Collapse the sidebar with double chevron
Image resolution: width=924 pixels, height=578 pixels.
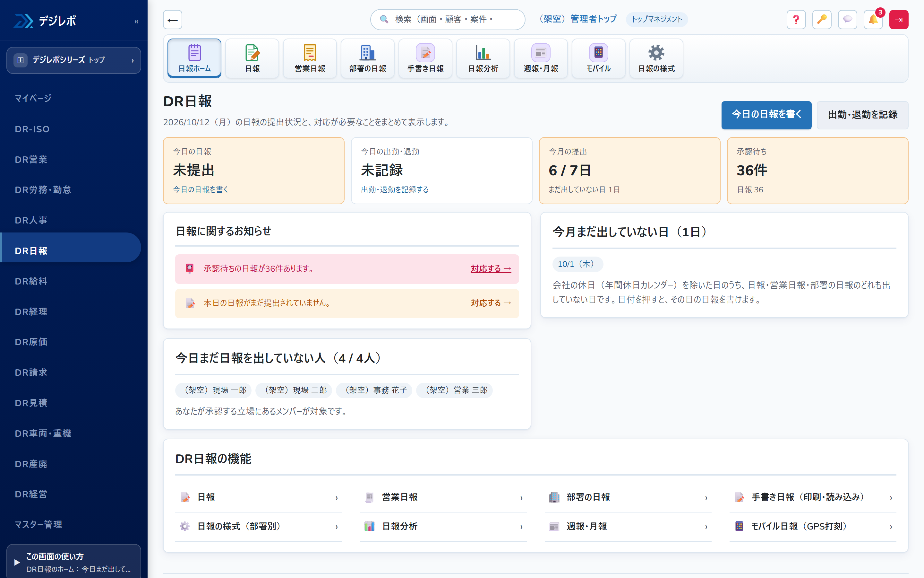pyautogui.click(x=136, y=22)
